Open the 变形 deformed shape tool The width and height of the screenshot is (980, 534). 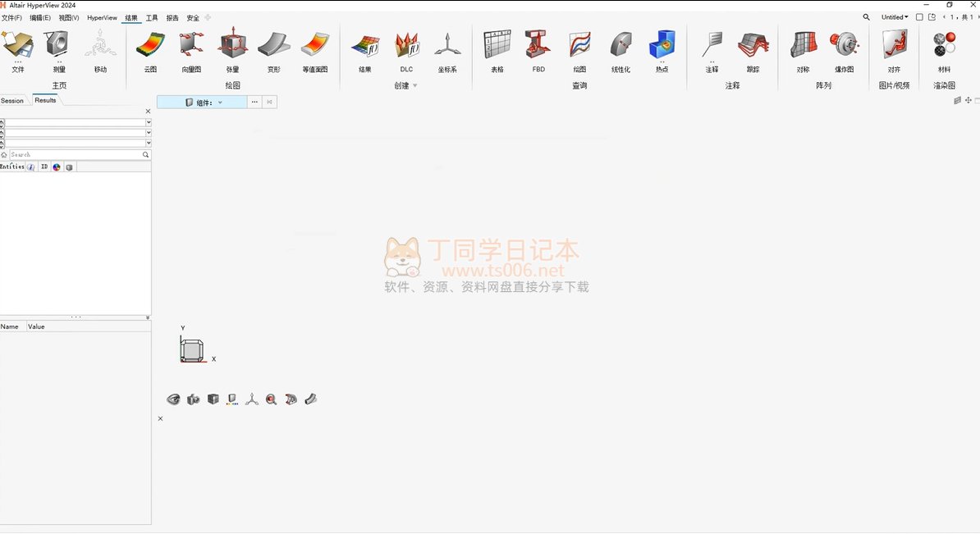click(274, 51)
